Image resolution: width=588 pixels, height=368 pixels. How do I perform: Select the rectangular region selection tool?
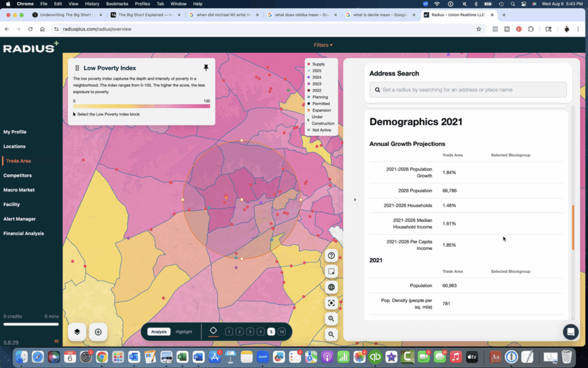coord(331,271)
